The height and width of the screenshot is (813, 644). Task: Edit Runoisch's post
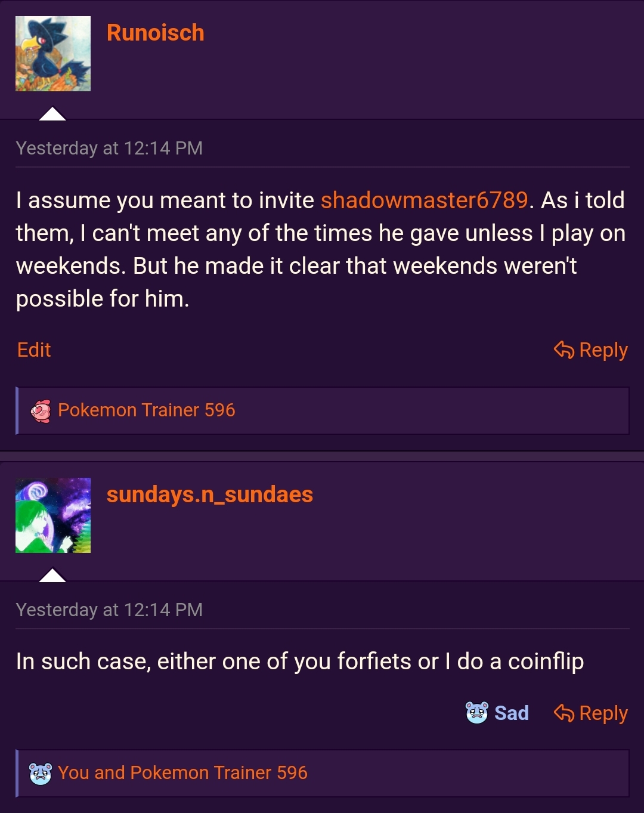34,350
